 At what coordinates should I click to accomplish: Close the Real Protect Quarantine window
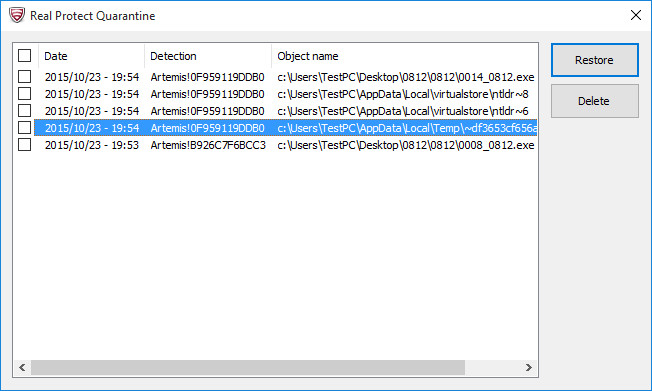635,15
